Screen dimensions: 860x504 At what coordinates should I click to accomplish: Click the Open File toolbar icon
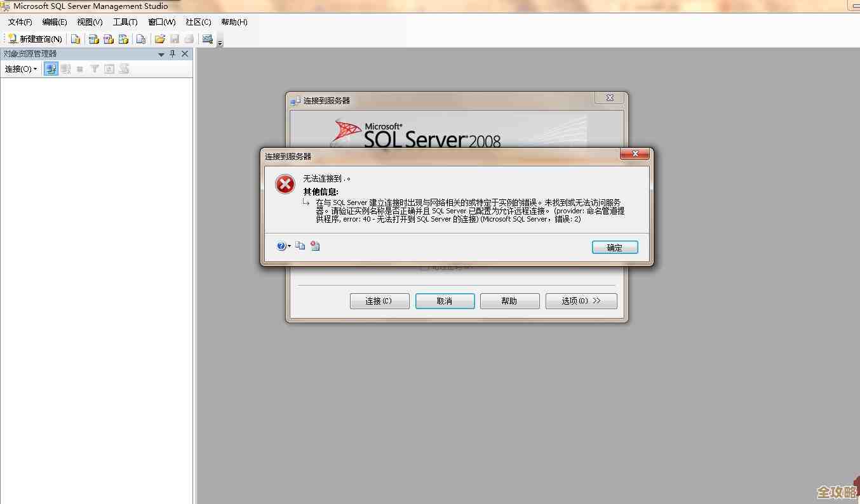click(x=160, y=38)
